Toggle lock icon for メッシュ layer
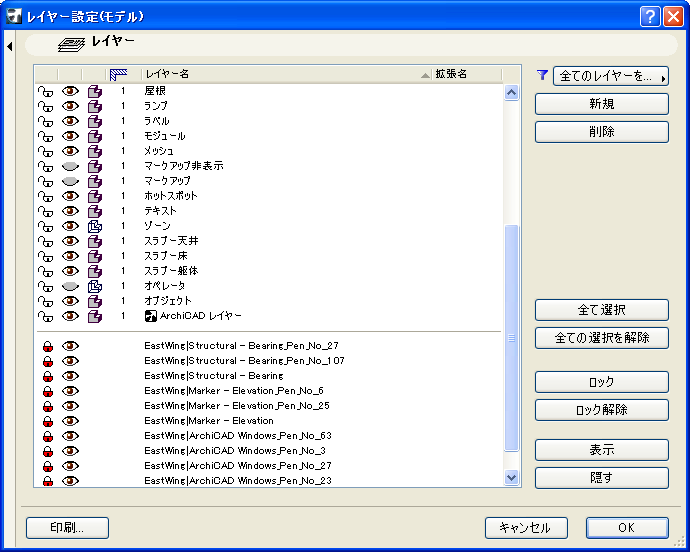690x552 pixels. [45, 151]
